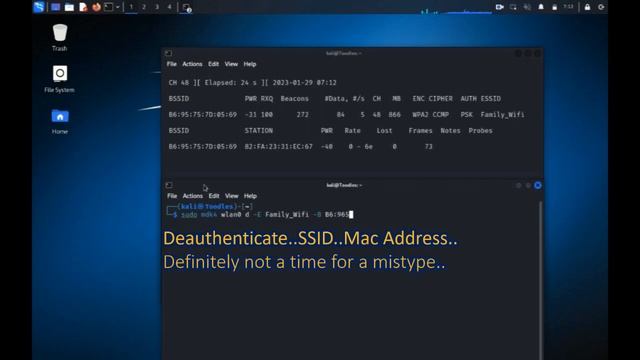Minimize the lower terminal window
Viewport: 640px width, 360px height.
(518, 185)
